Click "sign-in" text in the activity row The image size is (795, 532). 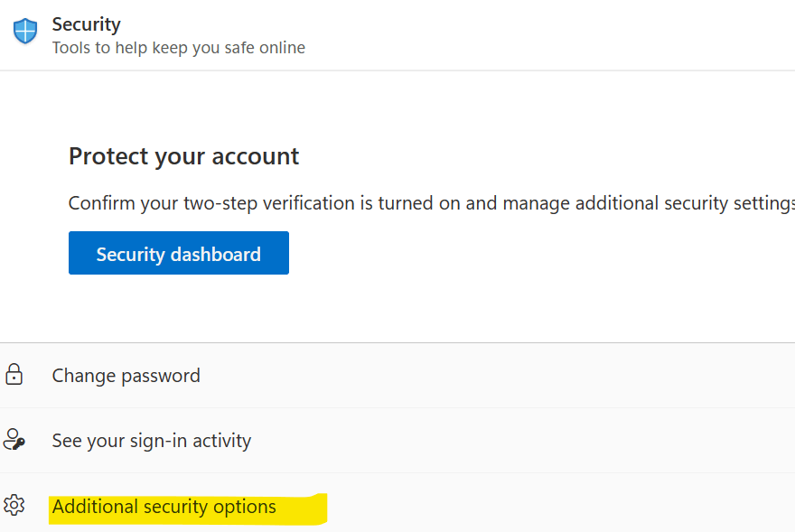159,441
